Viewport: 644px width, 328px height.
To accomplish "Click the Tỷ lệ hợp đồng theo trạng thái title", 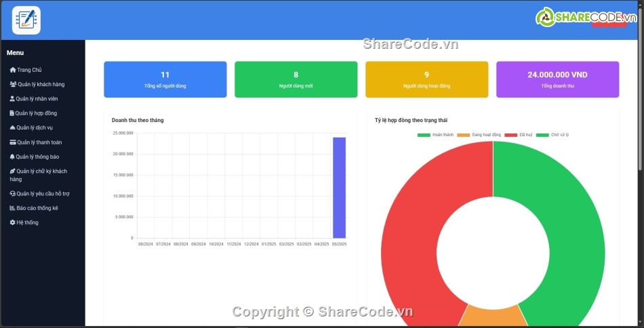I will coord(411,120).
